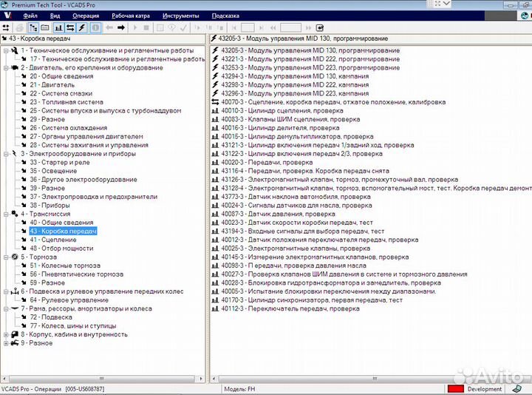Click the export icon at toolbar right end
The image size is (532, 395).
320,28
